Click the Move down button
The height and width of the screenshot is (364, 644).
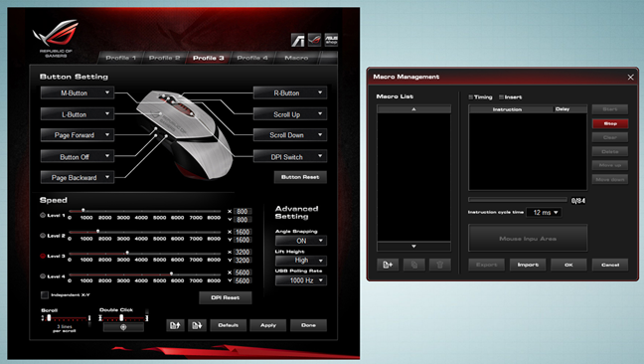[x=610, y=180]
